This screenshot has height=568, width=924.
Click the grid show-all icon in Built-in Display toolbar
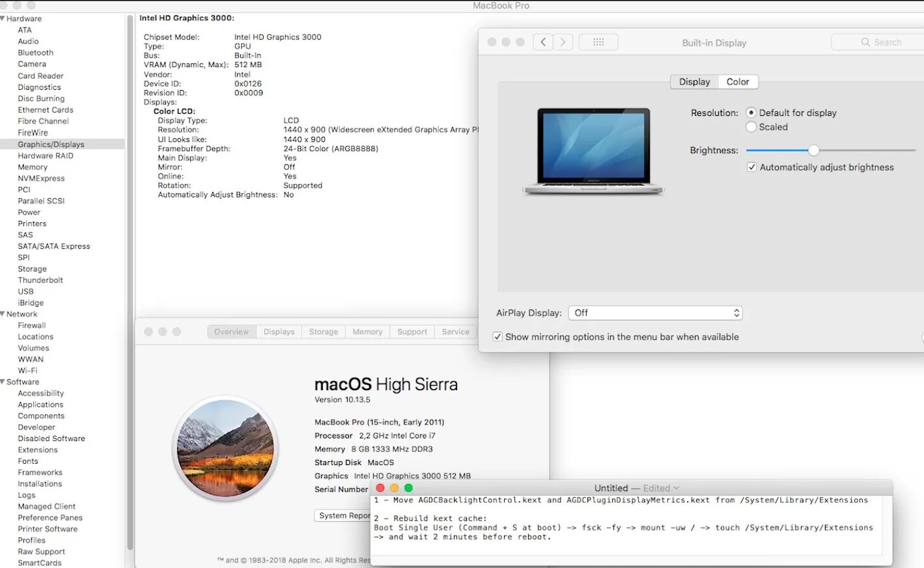[x=598, y=41]
